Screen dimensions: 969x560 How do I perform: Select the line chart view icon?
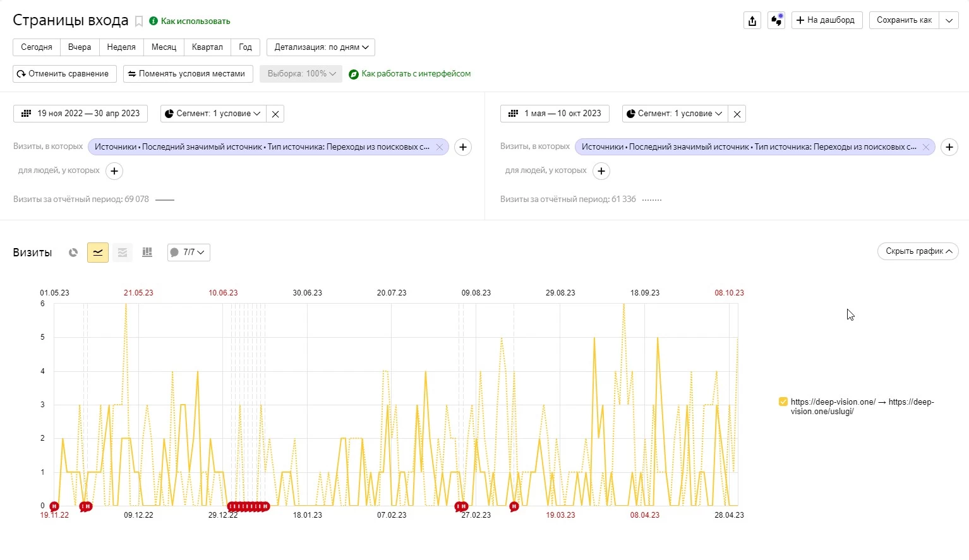coord(98,253)
